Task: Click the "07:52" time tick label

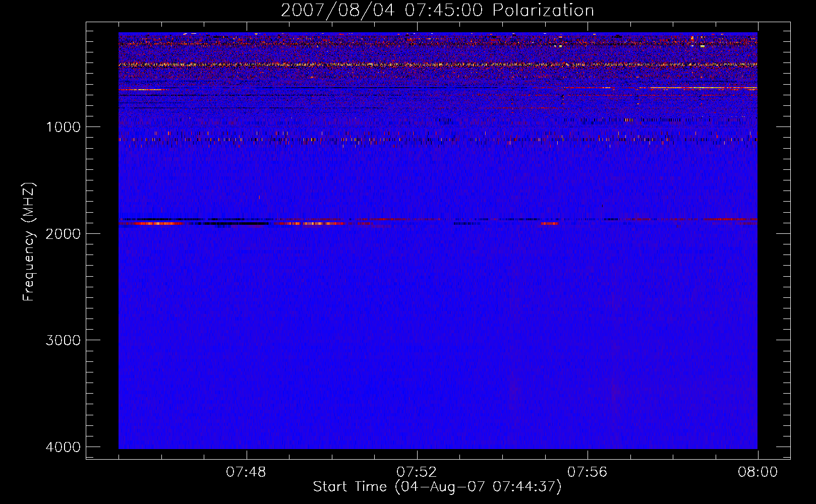Action: tap(417, 472)
